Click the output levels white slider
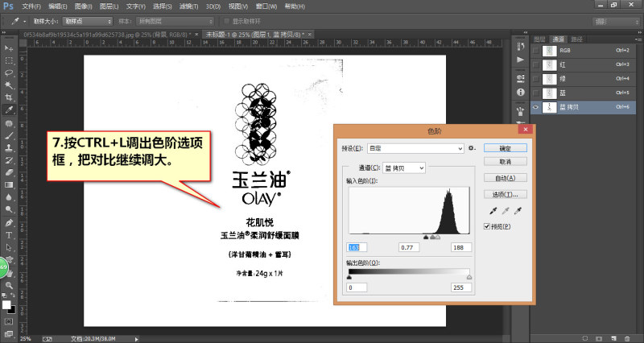This screenshot has height=343, width=644. tap(469, 277)
